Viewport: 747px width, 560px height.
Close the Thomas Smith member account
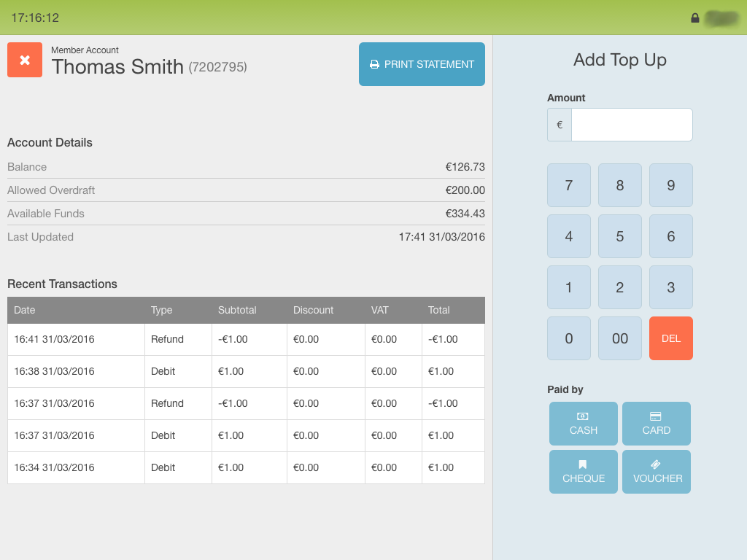point(25,60)
